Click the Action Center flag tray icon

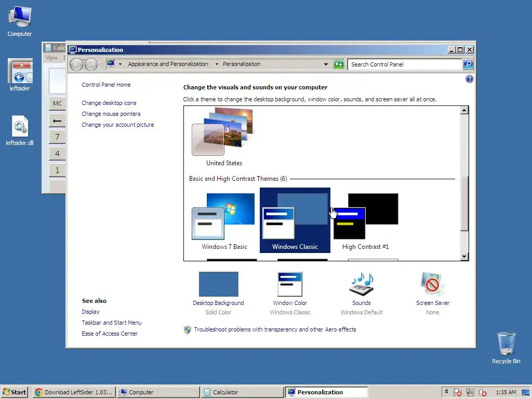point(457,392)
